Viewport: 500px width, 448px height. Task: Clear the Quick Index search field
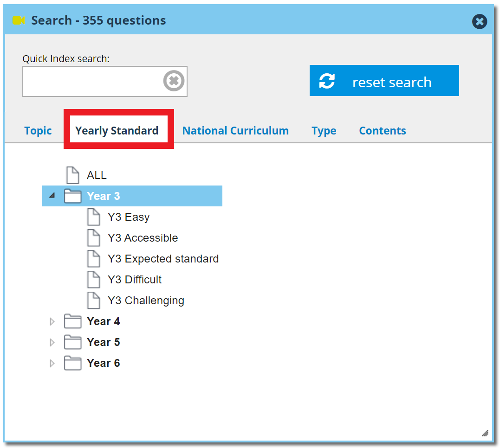174,82
